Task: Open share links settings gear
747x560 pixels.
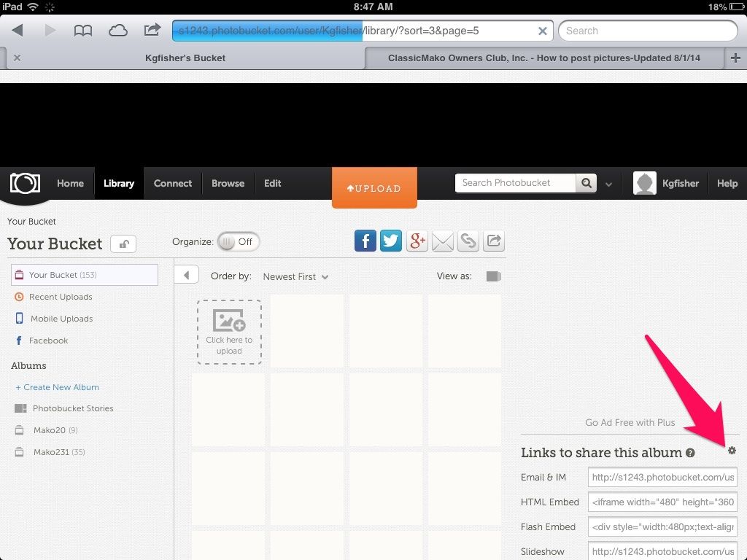Action: [x=732, y=450]
